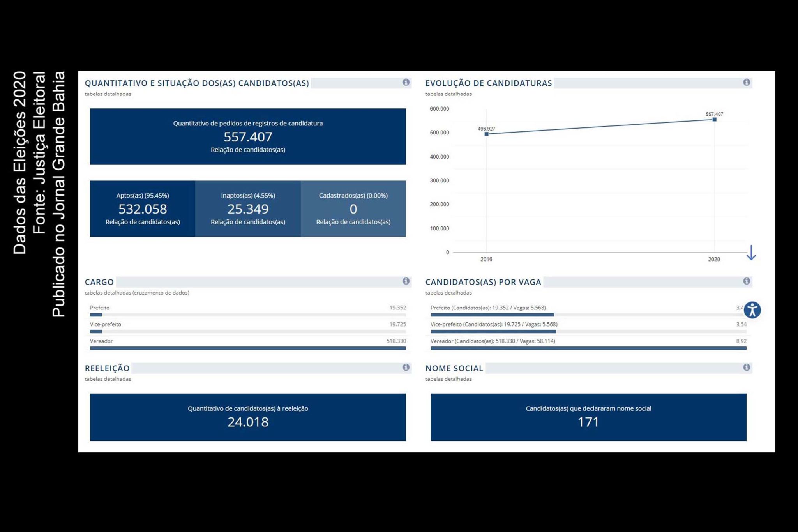
Task: Open tabelas detalhadas under Quantitativo e Situação
Action: pyautogui.click(x=108, y=94)
